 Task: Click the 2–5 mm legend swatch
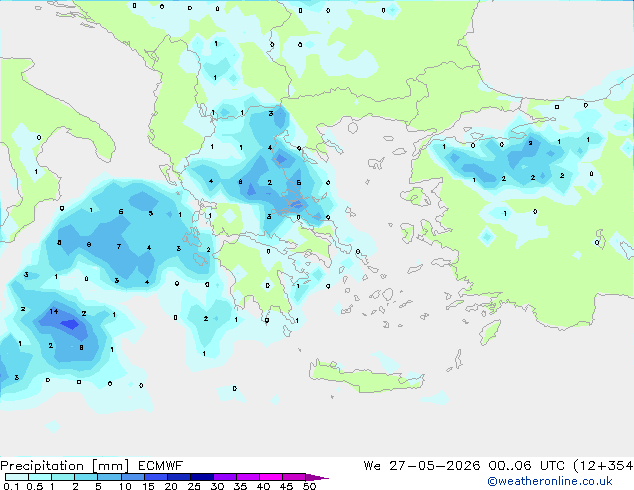click(x=86, y=477)
